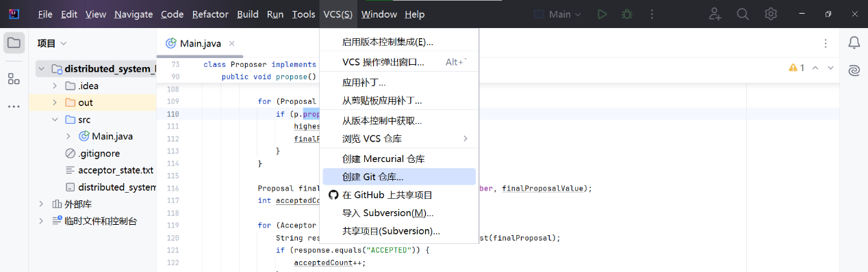Close the Main.java editor tab
The height and width of the screenshot is (272, 868).
point(232,43)
